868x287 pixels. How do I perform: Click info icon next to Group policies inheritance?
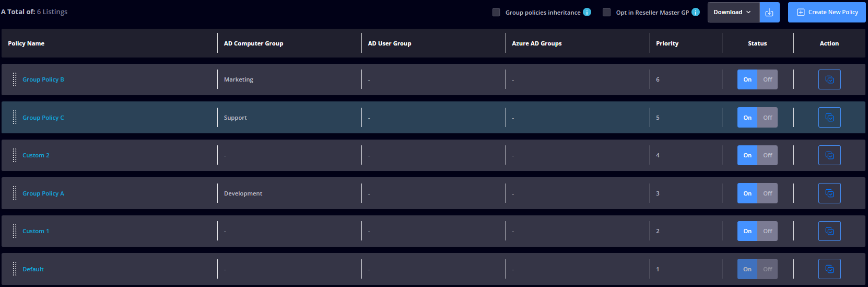click(x=587, y=12)
